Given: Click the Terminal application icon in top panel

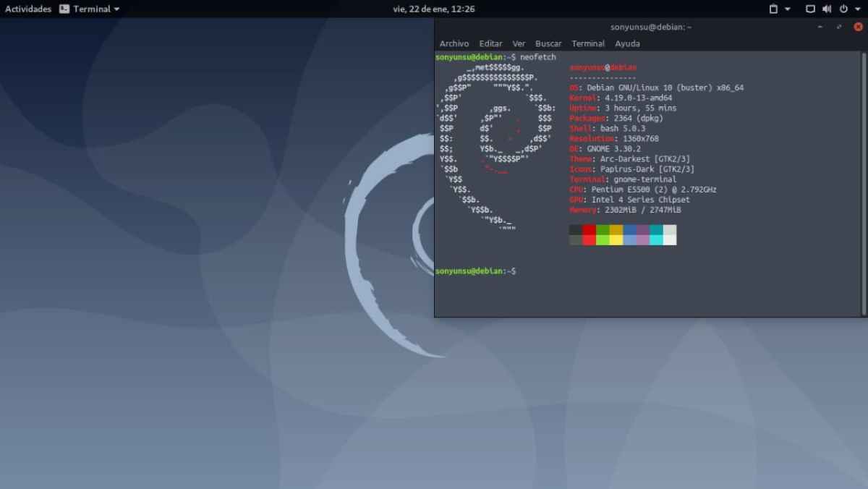Looking at the screenshot, I should (x=64, y=9).
